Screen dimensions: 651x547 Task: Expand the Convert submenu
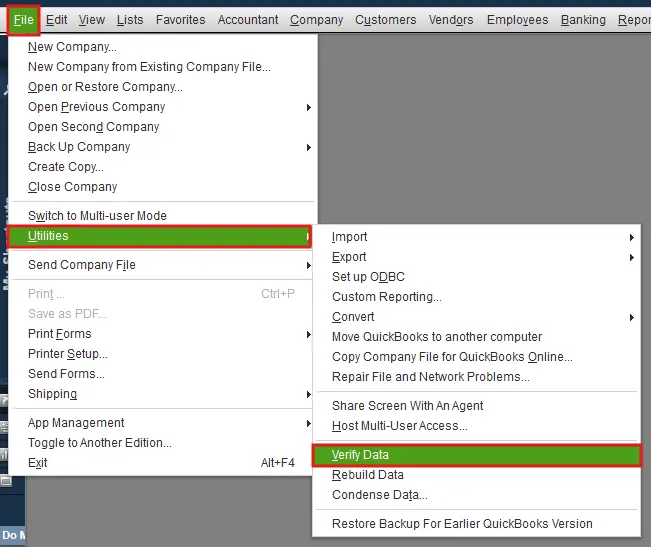[477, 317]
